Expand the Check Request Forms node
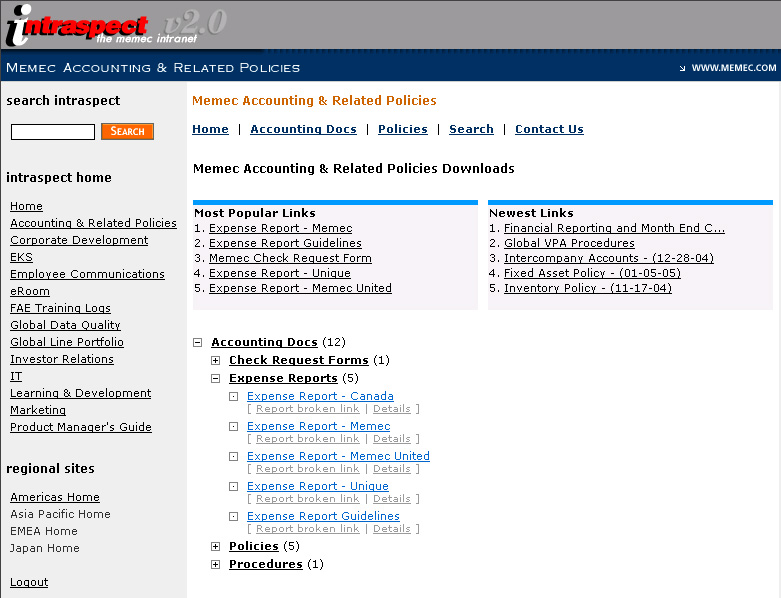 click(216, 360)
